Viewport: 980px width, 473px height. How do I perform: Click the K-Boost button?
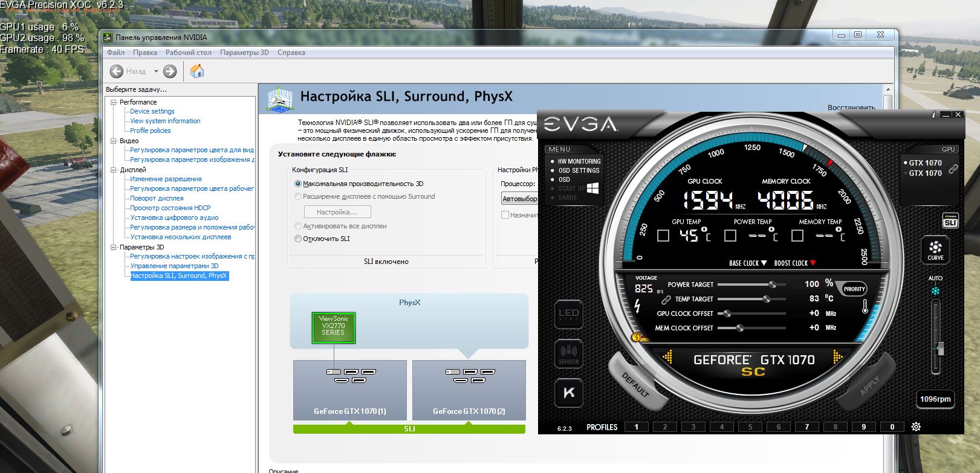point(569,392)
